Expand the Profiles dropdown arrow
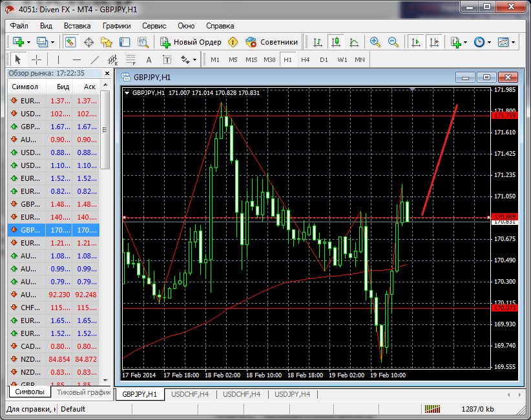 coord(52,43)
